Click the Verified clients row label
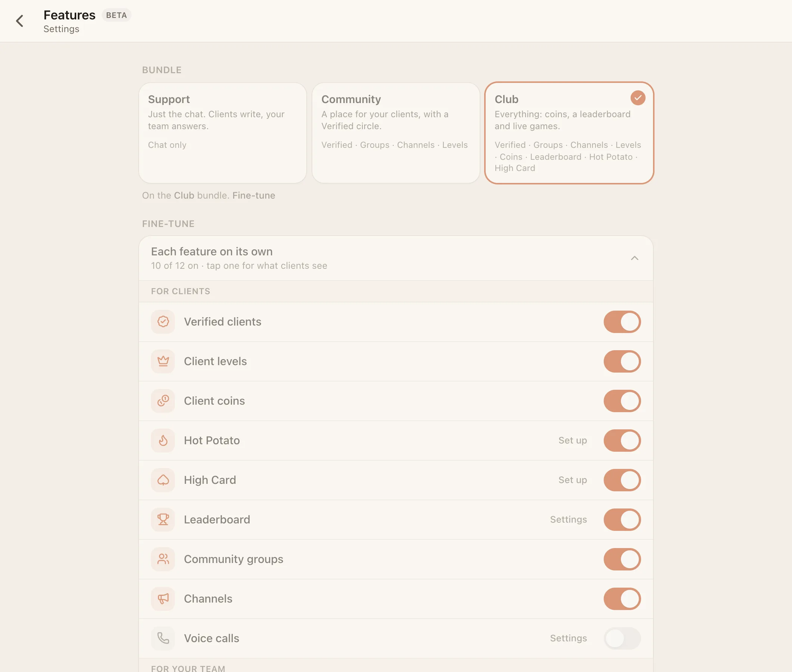Screen dimensions: 792x672 coord(223,322)
